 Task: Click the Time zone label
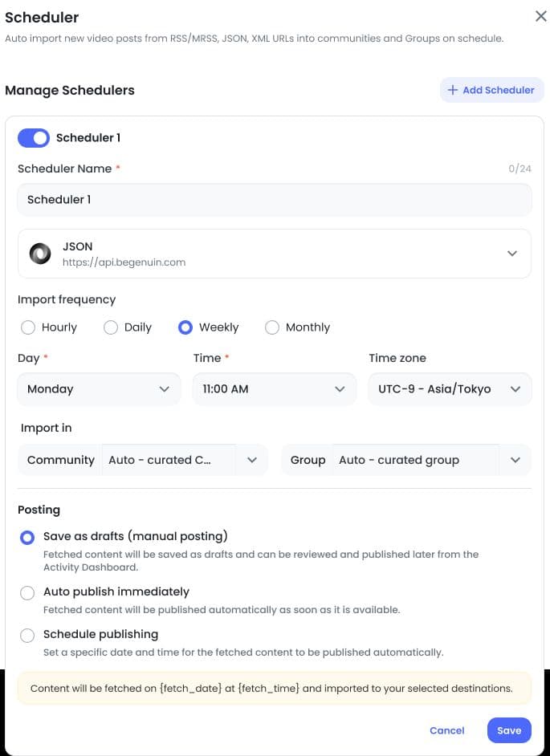[397, 358]
